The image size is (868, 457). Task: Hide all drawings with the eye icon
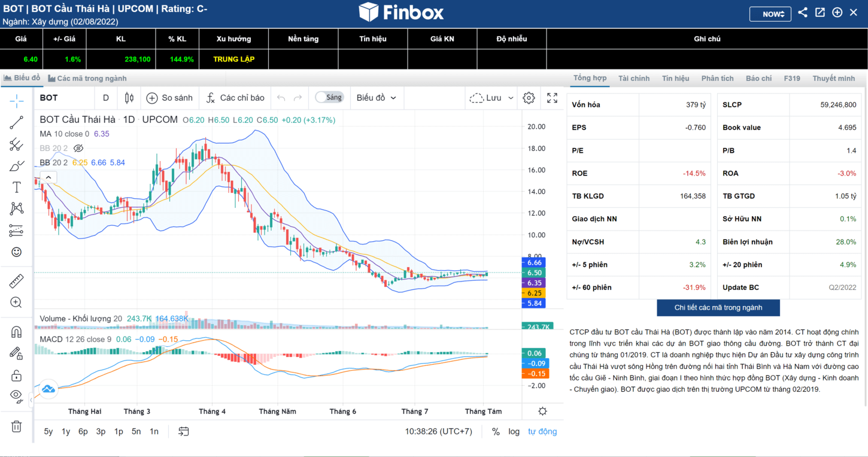pyautogui.click(x=16, y=396)
